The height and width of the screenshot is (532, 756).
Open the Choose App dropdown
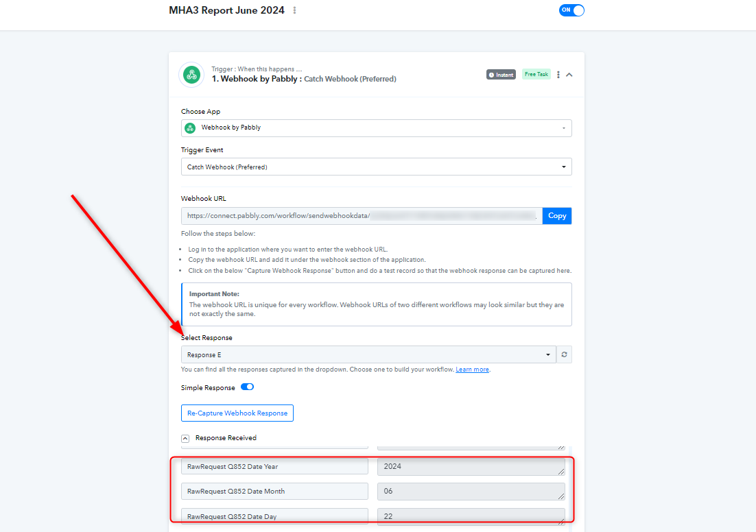376,128
